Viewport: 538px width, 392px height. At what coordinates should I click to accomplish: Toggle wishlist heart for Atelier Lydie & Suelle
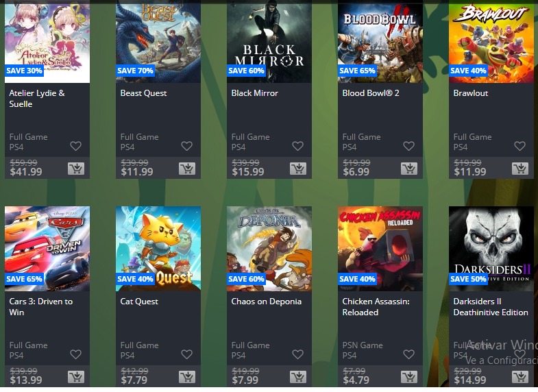(x=76, y=146)
